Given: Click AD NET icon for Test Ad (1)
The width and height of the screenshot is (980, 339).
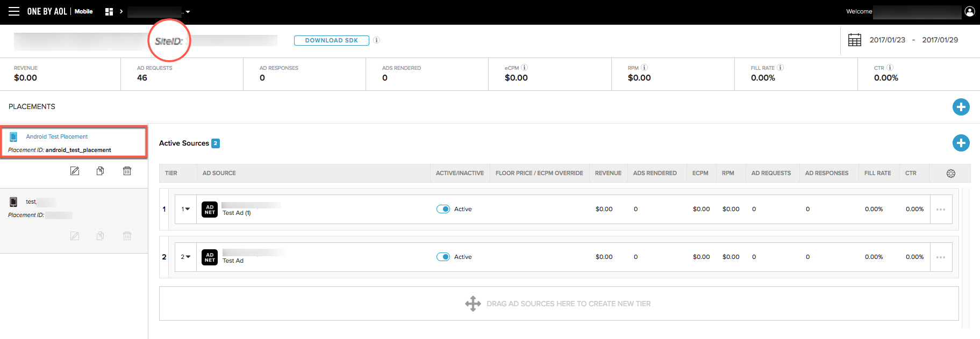Looking at the screenshot, I should pos(210,210).
